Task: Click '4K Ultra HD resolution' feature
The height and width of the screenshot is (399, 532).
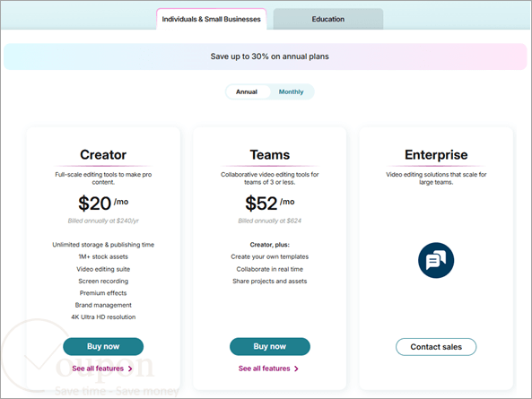Action: click(103, 317)
